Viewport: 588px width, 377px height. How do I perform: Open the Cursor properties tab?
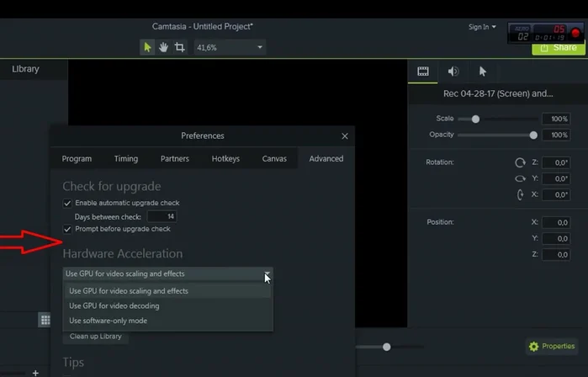click(x=483, y=72)
